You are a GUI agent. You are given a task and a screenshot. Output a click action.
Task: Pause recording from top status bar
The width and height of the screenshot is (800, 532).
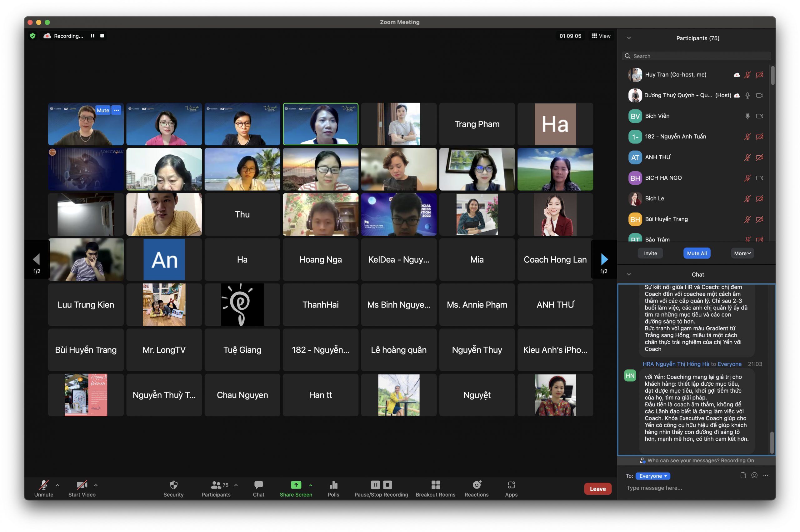tap(92, 36)
